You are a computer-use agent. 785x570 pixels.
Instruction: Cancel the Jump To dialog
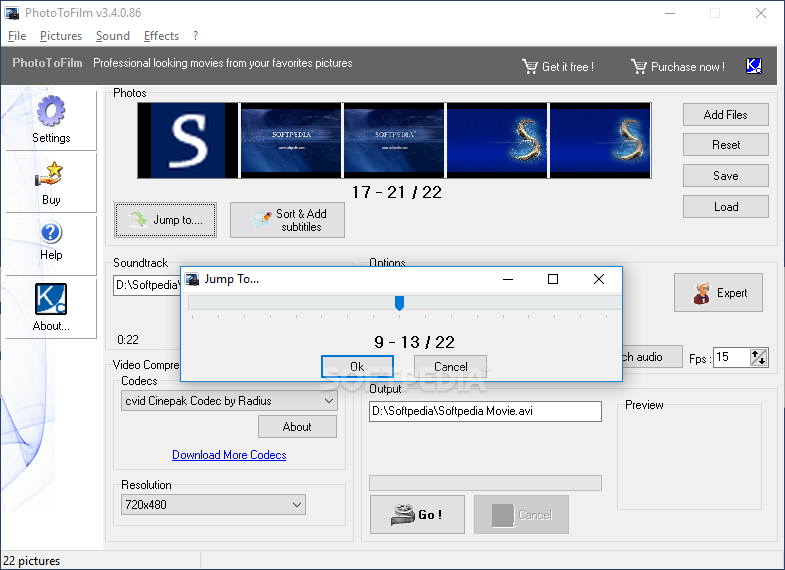tap(451, 367)
